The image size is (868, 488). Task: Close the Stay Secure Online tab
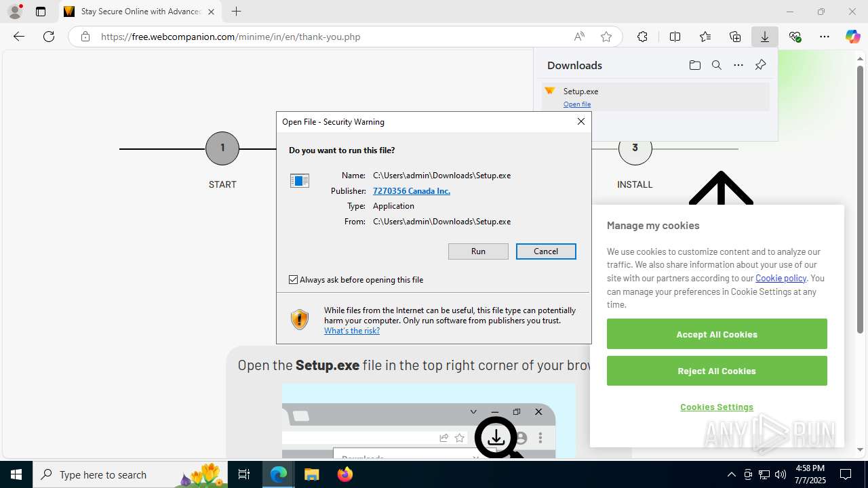211,12
